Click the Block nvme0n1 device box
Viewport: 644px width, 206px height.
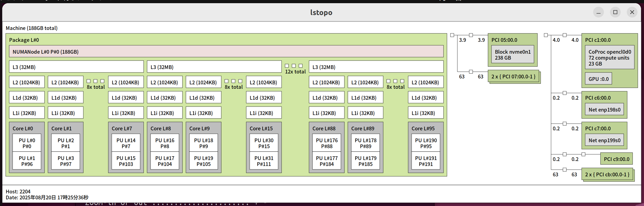point(512,54)
